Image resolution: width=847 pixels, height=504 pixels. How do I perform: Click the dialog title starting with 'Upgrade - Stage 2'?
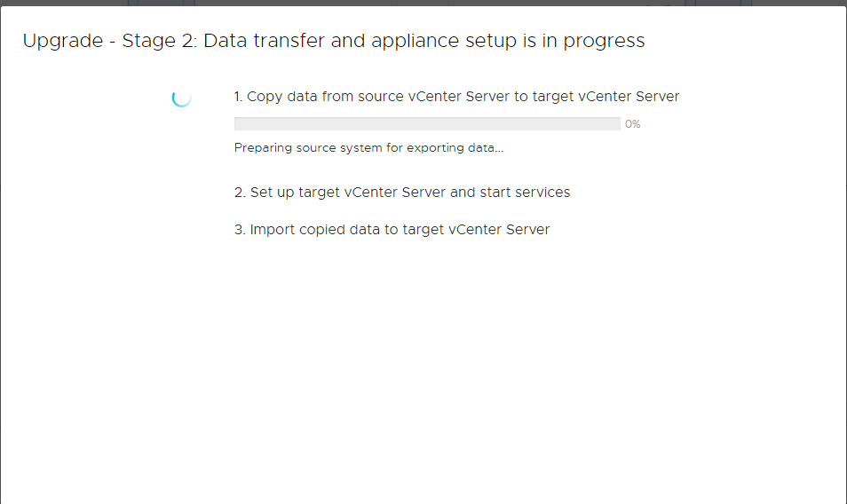click(x=334, y=41)
